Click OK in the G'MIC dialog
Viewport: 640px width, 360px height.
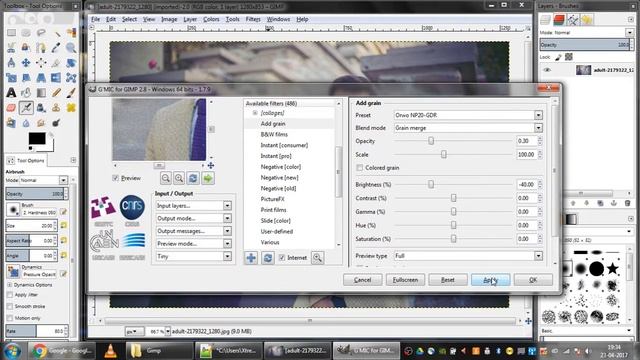click(533, 280)
